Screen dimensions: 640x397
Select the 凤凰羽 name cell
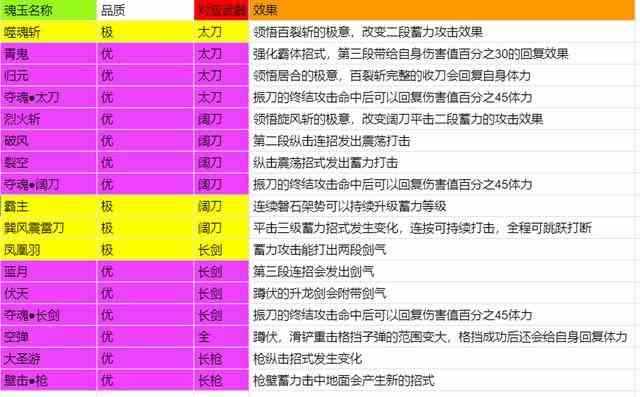pyautogui.click(x=48, y=250)
